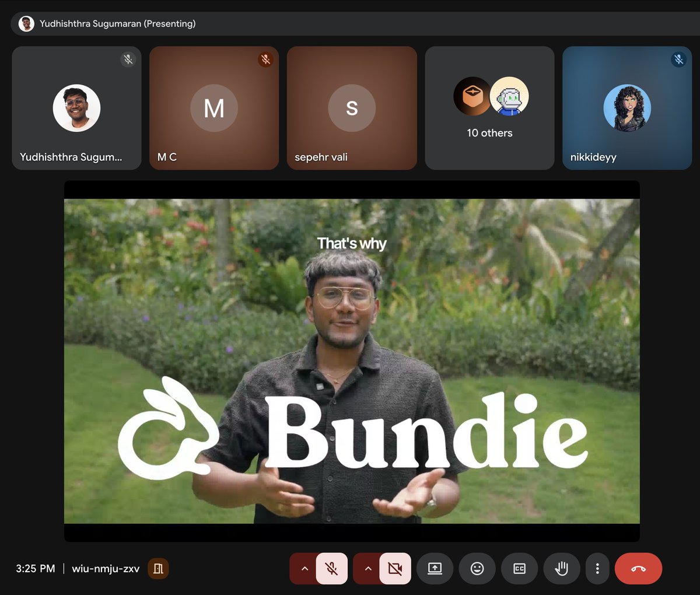Select the sepehr vali participant tile
Viewport: 700px width, 595px height.
point(352,108)
